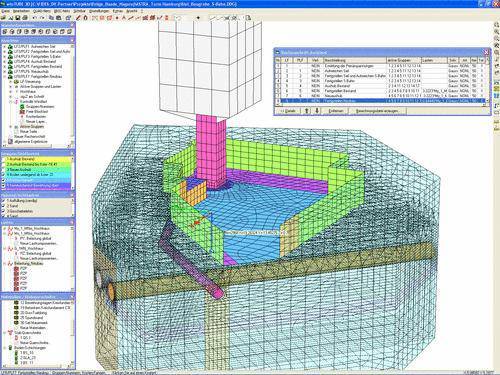Click the print icon in main toolbar
This screenshot has height=375, width=500.
25,18
